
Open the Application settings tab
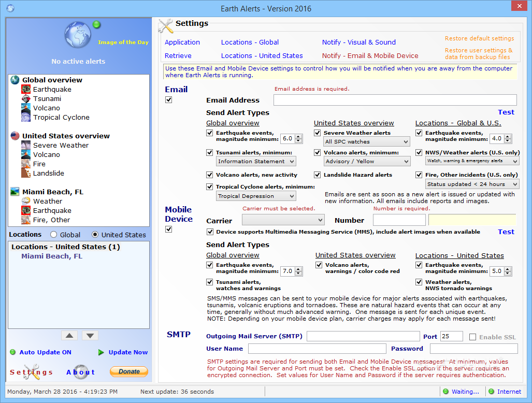point(182,42)
